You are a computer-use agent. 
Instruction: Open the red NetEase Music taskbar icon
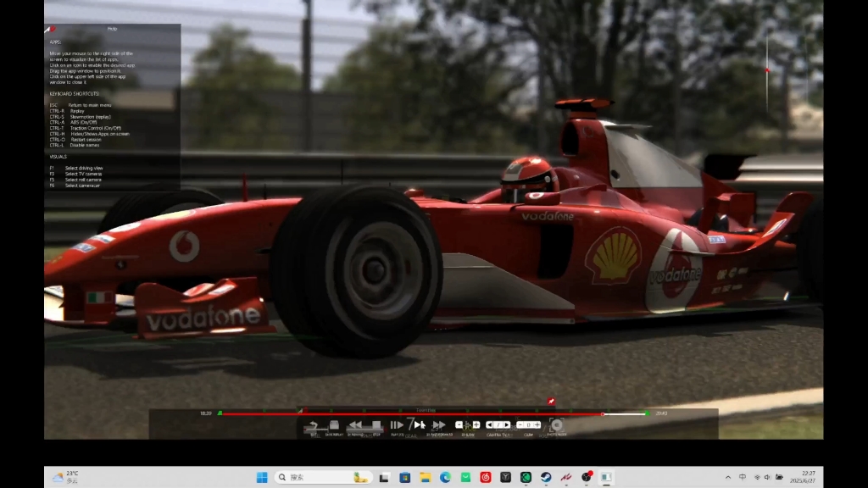(486, 477)
